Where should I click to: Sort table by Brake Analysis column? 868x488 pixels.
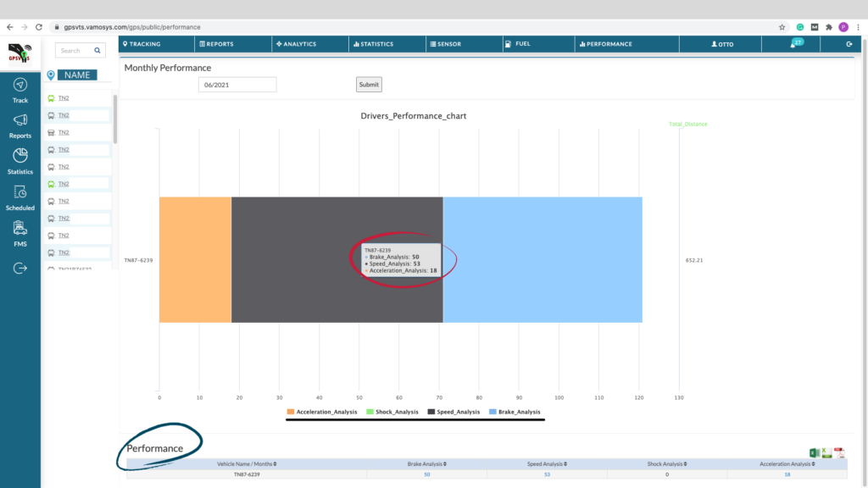[428, 463]
